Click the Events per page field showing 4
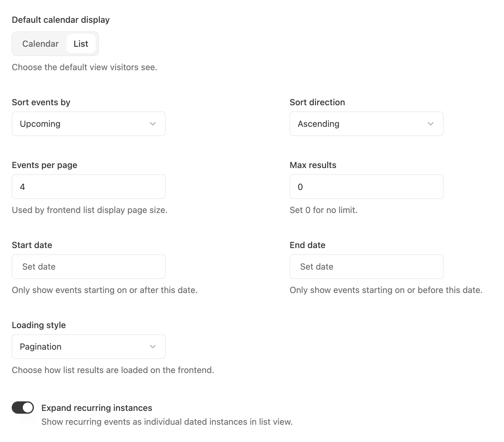This screenshot has width=504, height=442. tap(88, 187)
